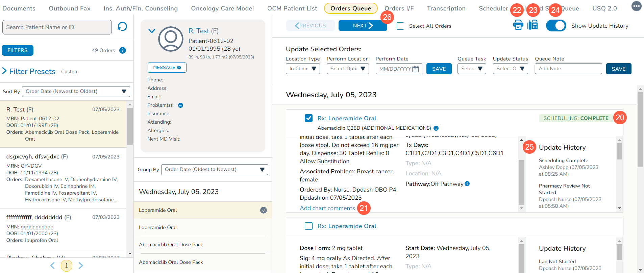The width and height of the screenshot is (644, 273).
Task: Click the print orders icon
Action: pyautogui.click(x=518, y=25)
